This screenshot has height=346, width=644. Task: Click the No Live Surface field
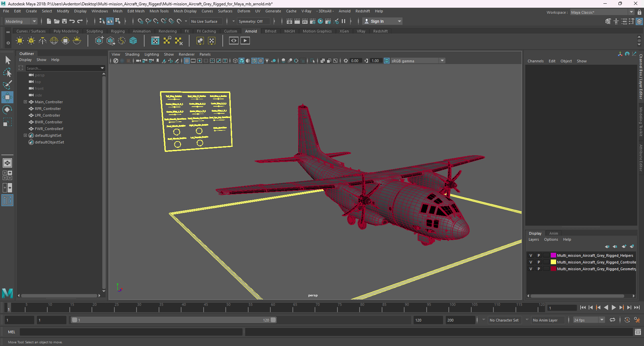(x=206, y=21)
